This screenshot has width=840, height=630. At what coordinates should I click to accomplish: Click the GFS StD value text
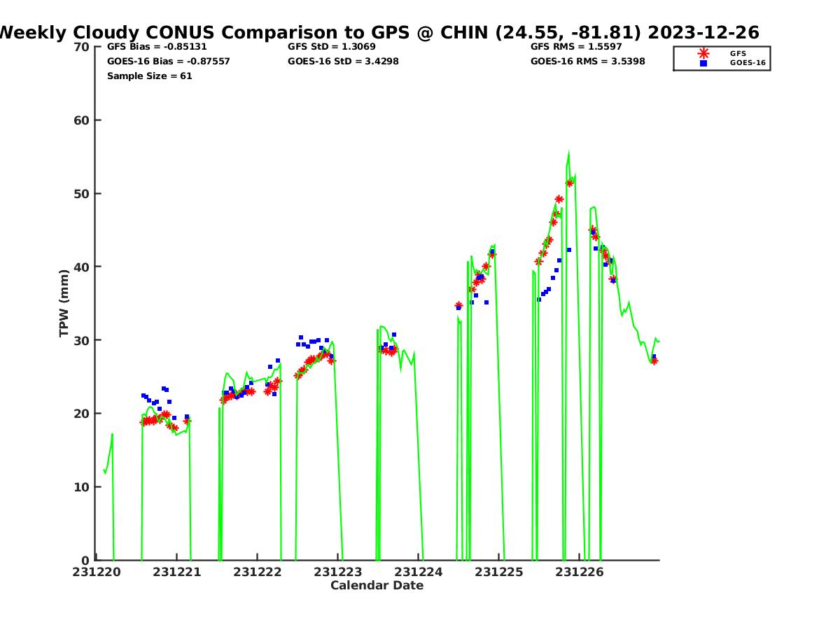pyautogui.click(x=332, y=47)
